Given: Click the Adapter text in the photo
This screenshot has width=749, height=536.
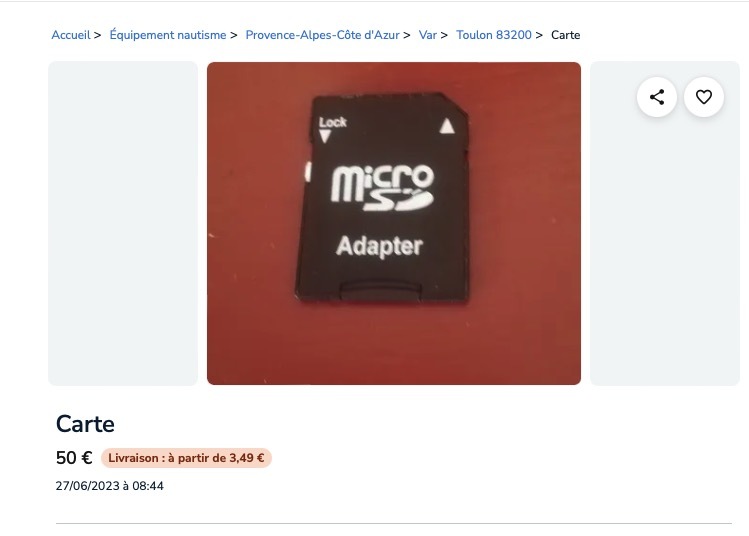Looking at the screenshot, I should click(x=379, y=247).
